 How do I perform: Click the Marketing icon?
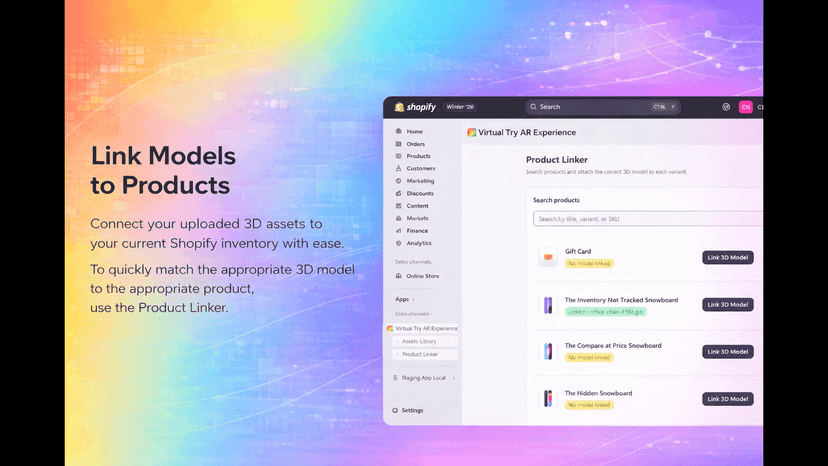[x=399, y=181]
